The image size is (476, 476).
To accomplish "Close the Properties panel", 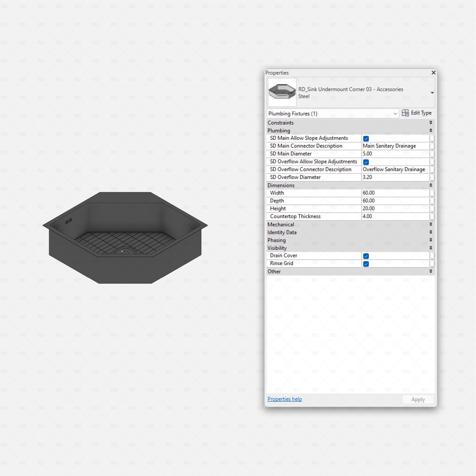I will [x=433, y=72].
